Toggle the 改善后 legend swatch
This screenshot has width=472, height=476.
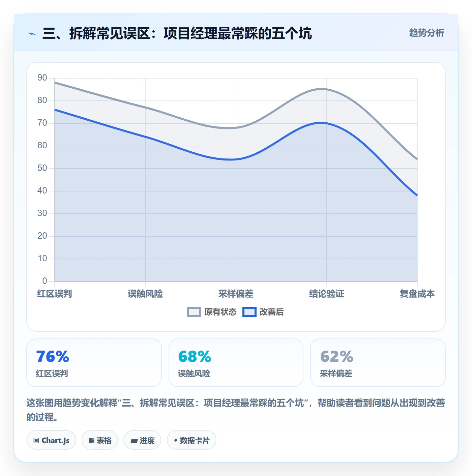[249, 312]
